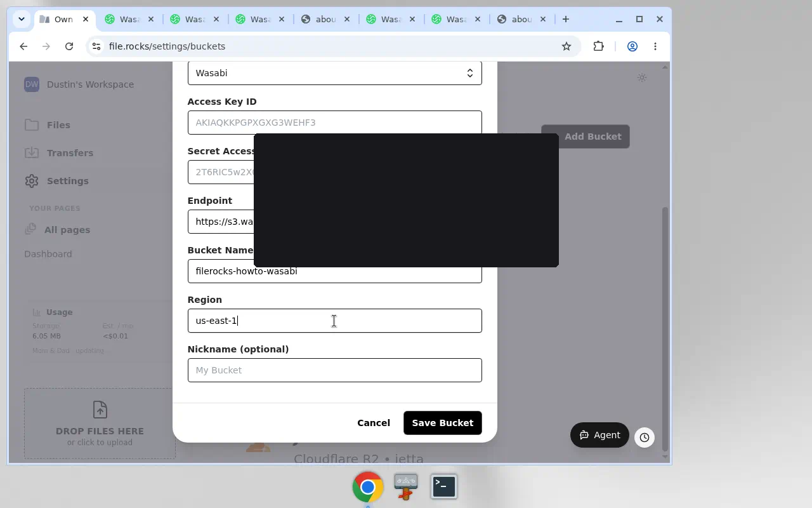Open the middle taskbar application
This screenshot has height=508, width=812.
[406, 487]
